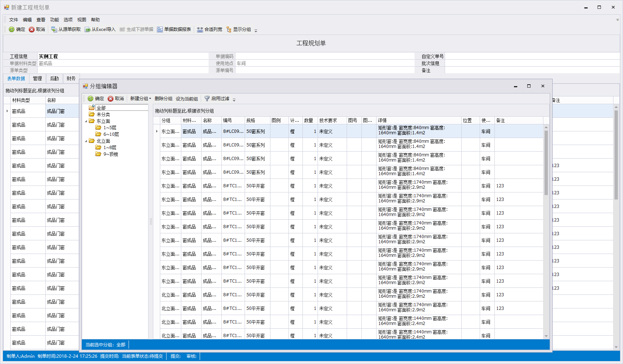Open the 新建分组 dropdown
Image resolution: width=623 pixels, height=364 pixels.
pos(140,99)
